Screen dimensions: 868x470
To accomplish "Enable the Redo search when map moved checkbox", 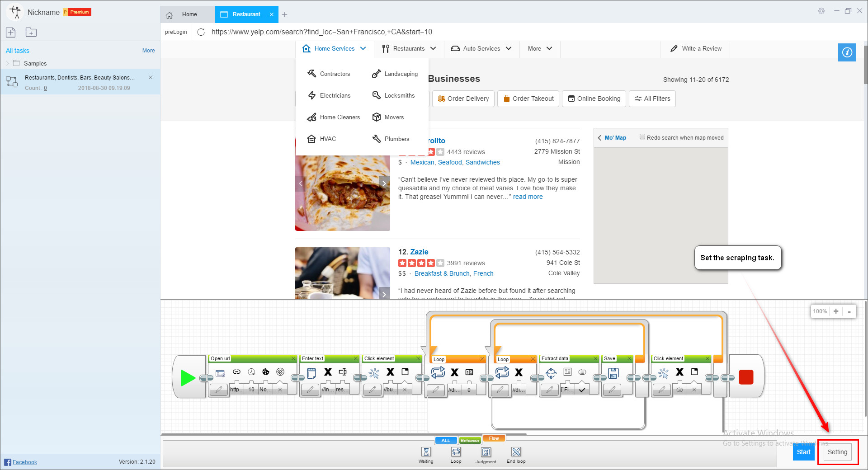I will coord(642,136).
